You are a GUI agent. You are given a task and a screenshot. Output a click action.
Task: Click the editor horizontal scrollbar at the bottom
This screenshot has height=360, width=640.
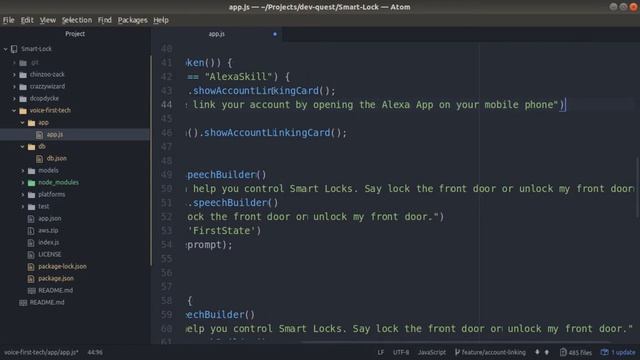point(455,342)
